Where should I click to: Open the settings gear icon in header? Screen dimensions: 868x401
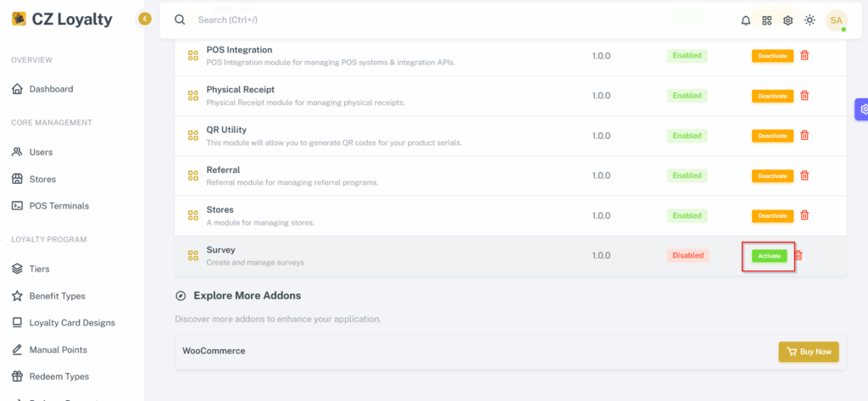pos(787,20)
